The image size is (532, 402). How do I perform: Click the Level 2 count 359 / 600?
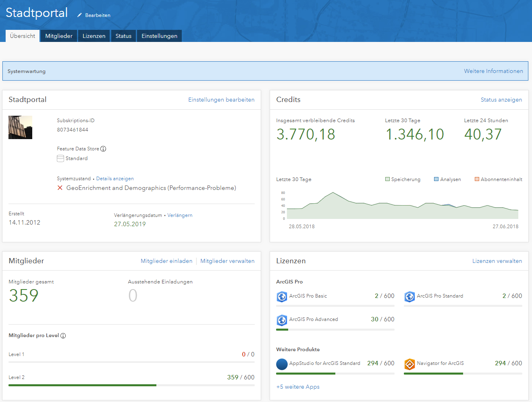241,377
